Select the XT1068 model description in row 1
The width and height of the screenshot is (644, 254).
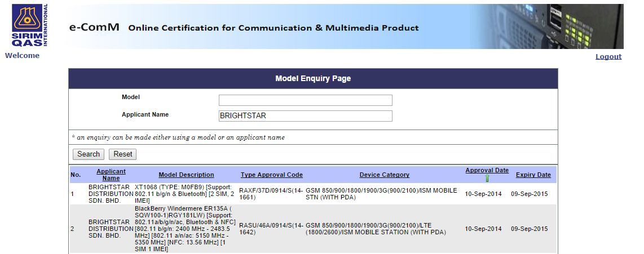tap(185, 194)
